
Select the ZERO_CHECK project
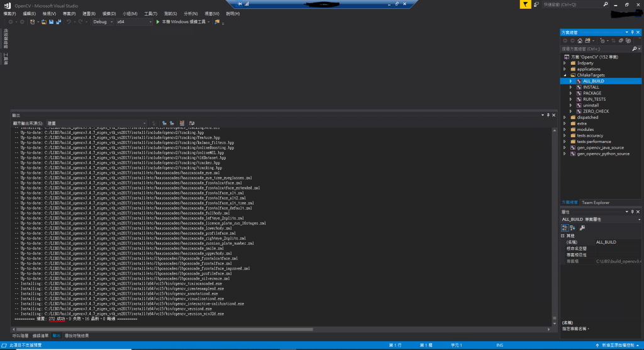tap(596, 111)
